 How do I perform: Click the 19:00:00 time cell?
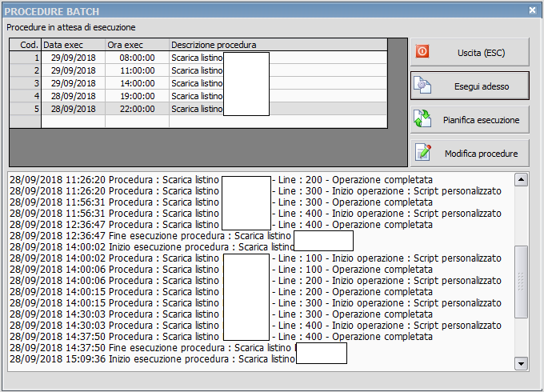coord(138,96)
